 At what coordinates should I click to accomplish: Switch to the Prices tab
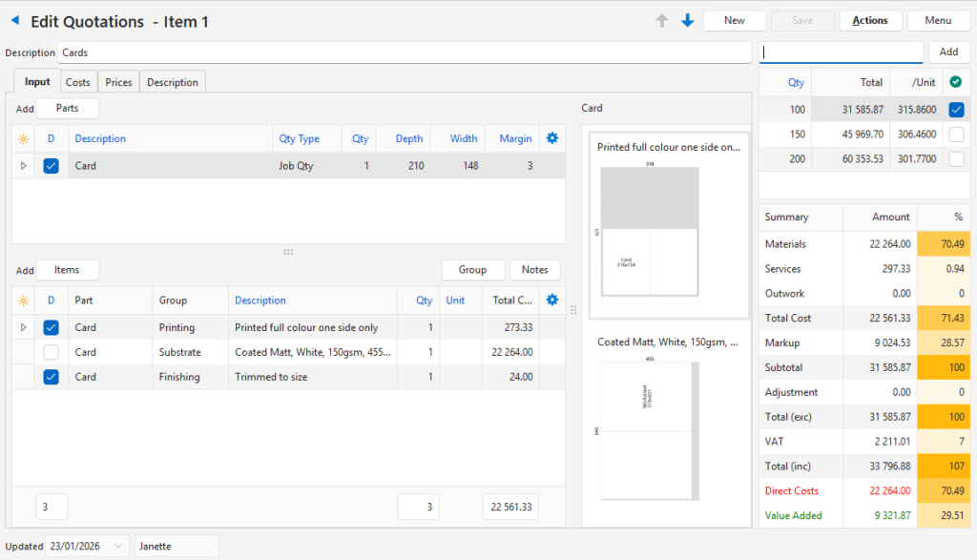coord(117,81)
